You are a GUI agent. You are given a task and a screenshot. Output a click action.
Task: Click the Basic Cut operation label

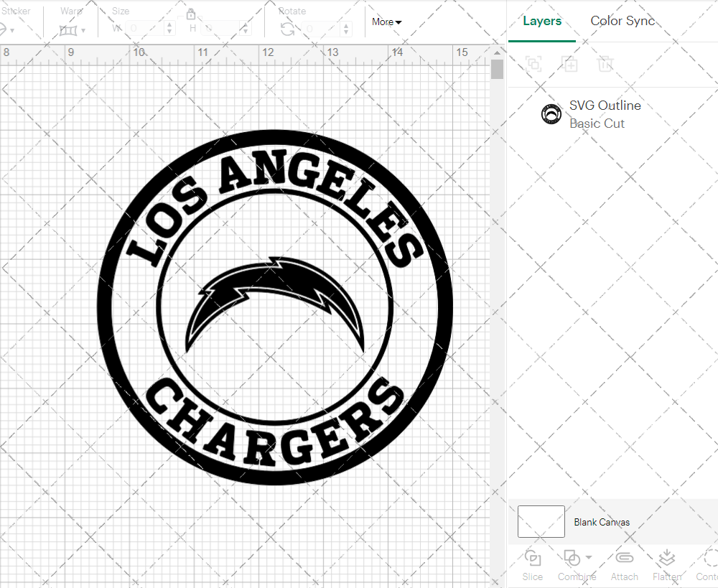click(597, 123)
